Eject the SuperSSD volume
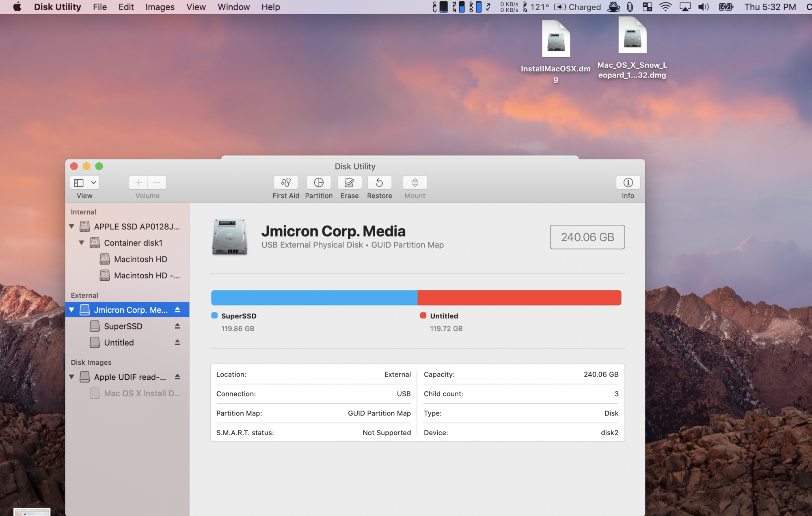Screen dimensions: 812x516 click(177, 326)
